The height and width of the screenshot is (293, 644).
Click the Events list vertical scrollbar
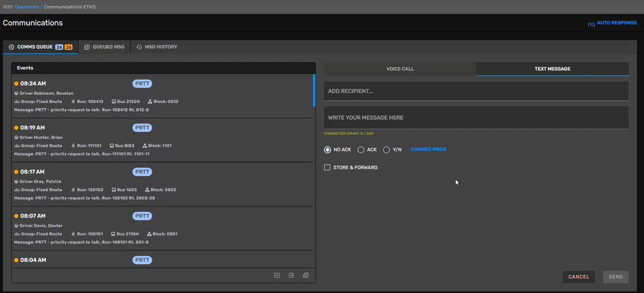(x=314, y=91)
